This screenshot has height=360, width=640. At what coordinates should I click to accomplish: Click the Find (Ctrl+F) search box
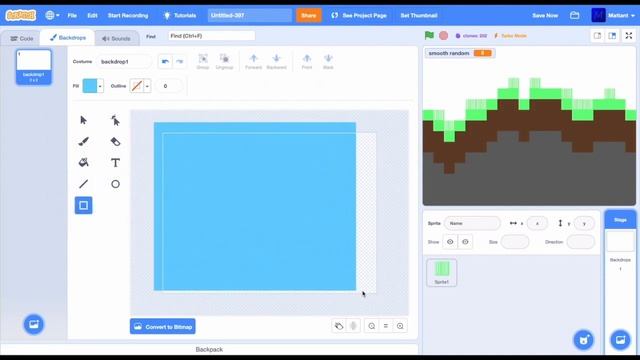click(x=211, y=36)
